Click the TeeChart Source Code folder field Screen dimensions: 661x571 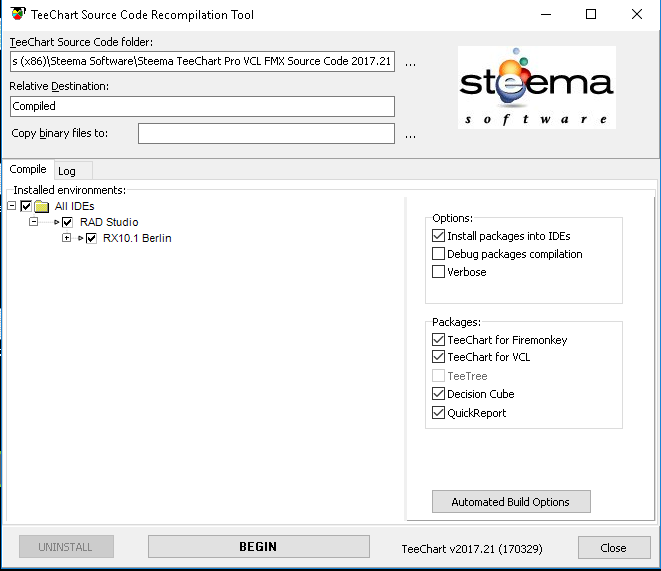202,62
